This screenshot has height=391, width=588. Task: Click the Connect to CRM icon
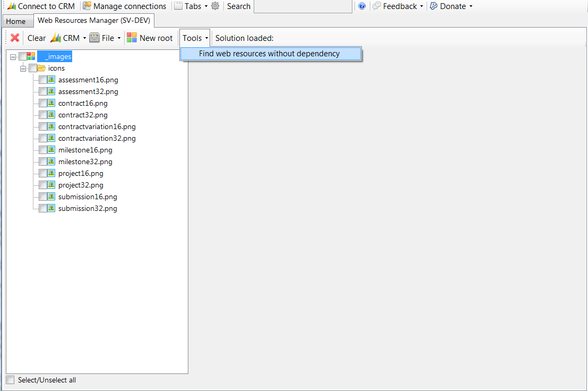click(11, 6)
